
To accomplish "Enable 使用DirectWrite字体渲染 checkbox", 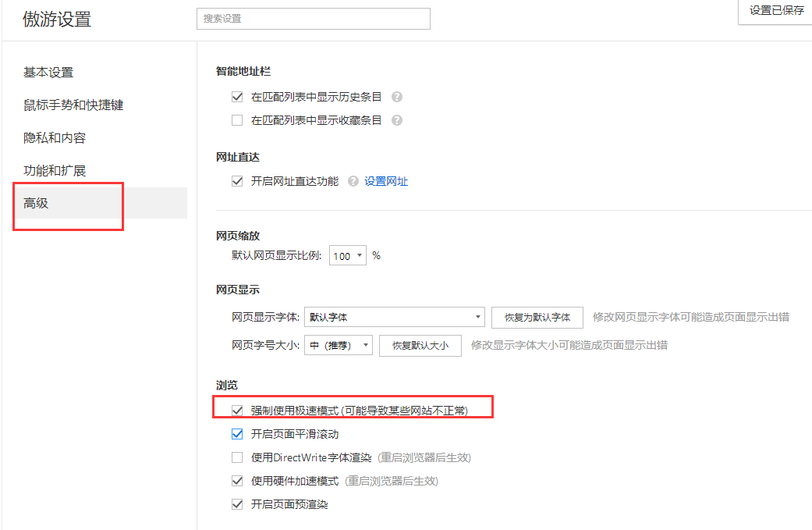I will click(x=238, y=458).
